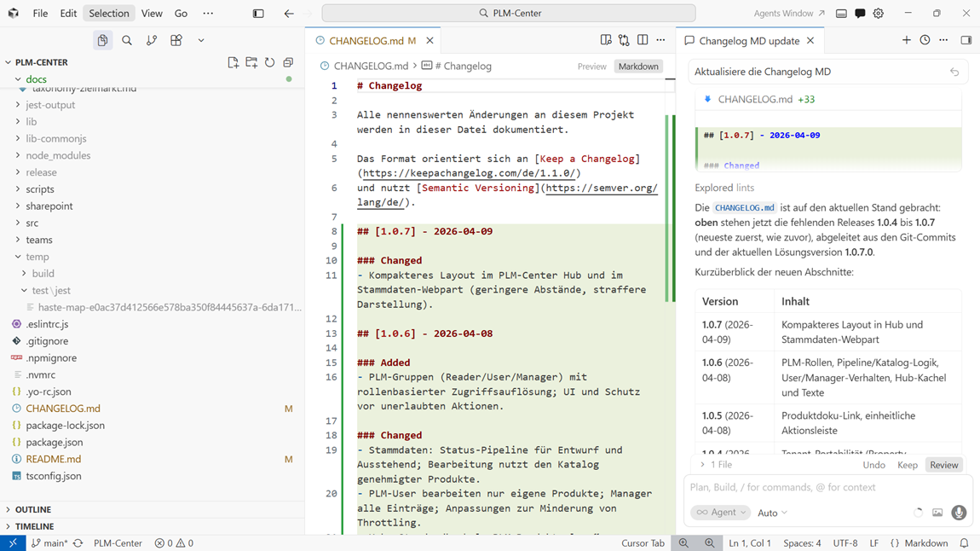Open the Auto model dropdown in chat
Screen dimensions: 980x551
point(771,513)
